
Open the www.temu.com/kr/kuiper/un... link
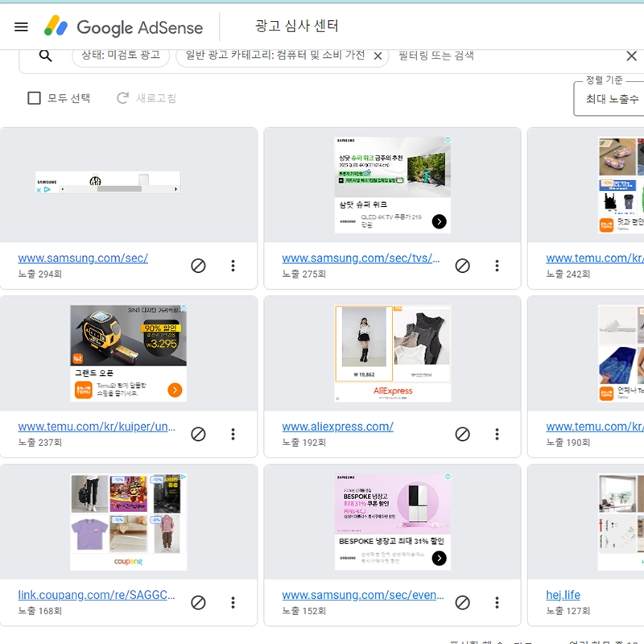[97, 427]
